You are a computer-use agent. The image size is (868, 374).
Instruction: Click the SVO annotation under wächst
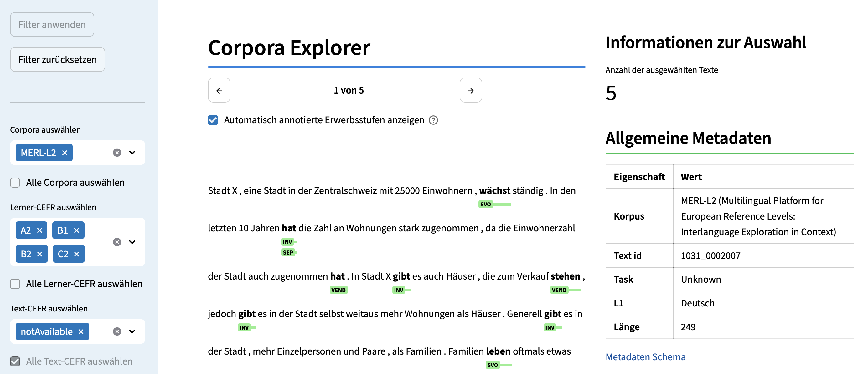pos(485,204)
